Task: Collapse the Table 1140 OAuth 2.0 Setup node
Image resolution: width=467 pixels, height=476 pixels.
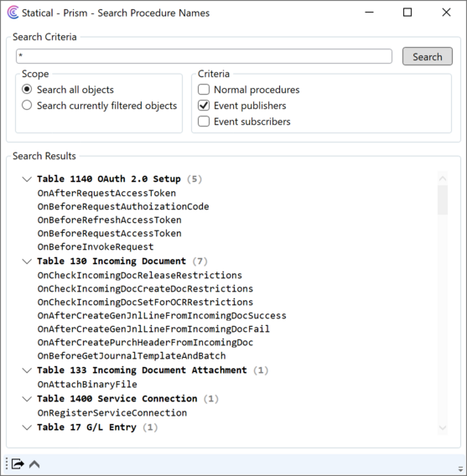Action: pyautogui.click(x=27, y=179)
